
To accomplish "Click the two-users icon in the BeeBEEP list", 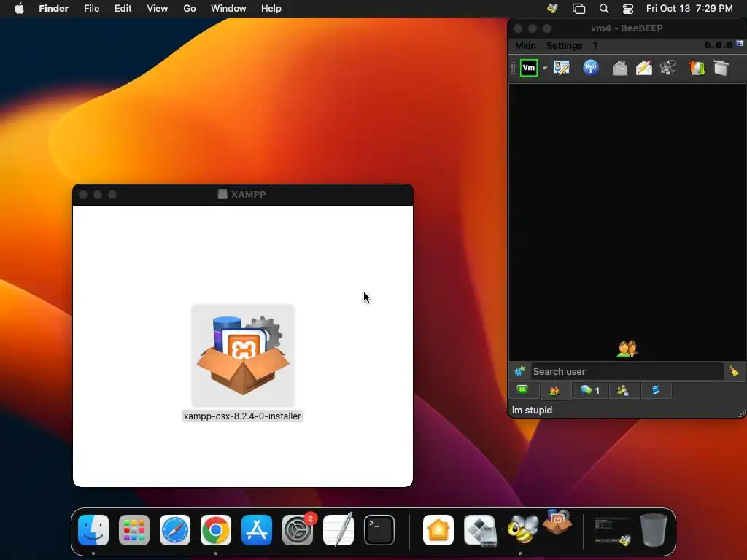I will tap(627, 349).
